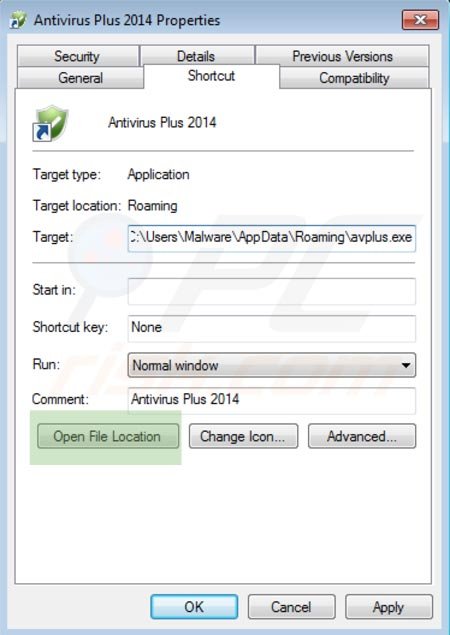
Task: Expand the Run window mode dropdown
Action: click(271, 365)
